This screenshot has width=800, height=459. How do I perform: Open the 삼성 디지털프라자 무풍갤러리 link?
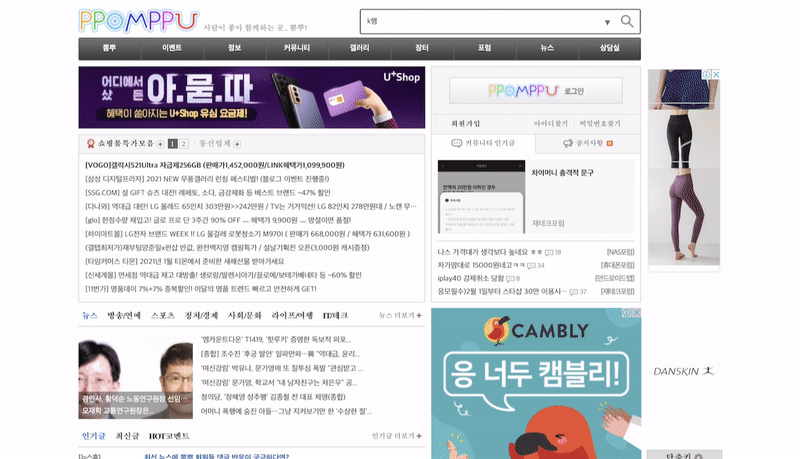point(207,179)
